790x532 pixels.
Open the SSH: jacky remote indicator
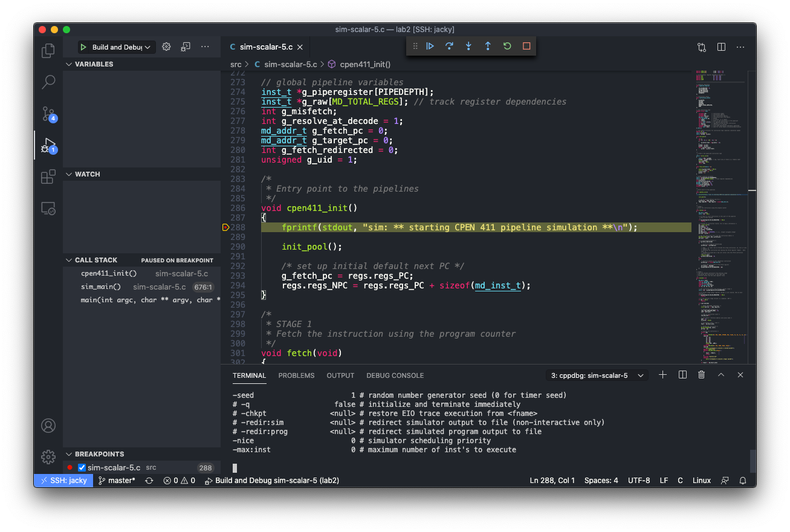pos(63,481)
